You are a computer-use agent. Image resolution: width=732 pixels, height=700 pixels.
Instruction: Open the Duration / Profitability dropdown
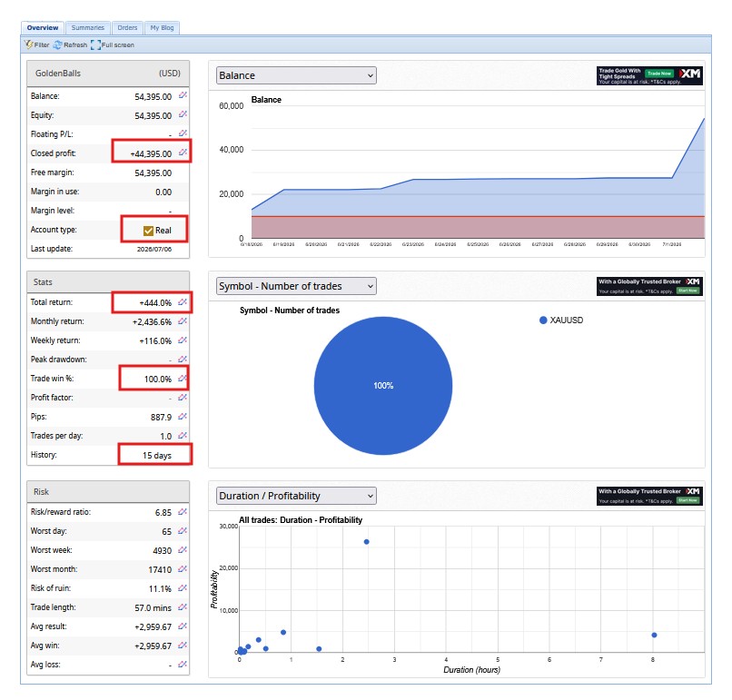click(x=296, y=496)
